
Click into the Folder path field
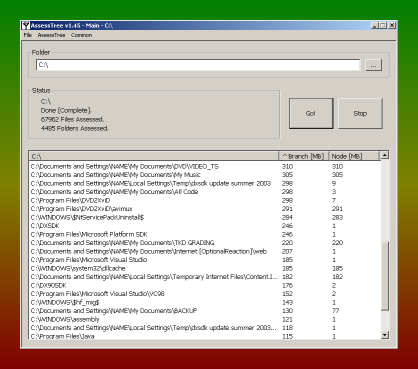[198, 65]
